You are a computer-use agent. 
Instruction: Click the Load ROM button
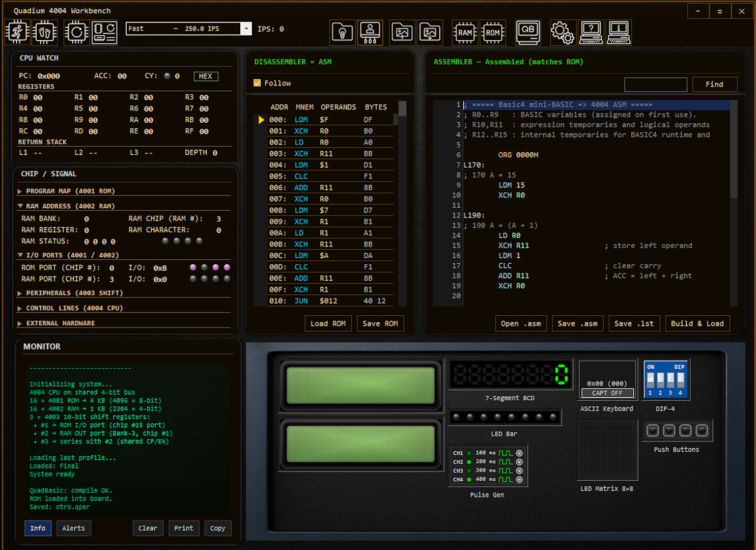tap(328, 323)
